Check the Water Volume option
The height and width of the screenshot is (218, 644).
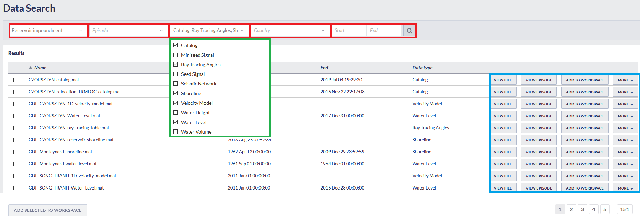coord(176,132)
